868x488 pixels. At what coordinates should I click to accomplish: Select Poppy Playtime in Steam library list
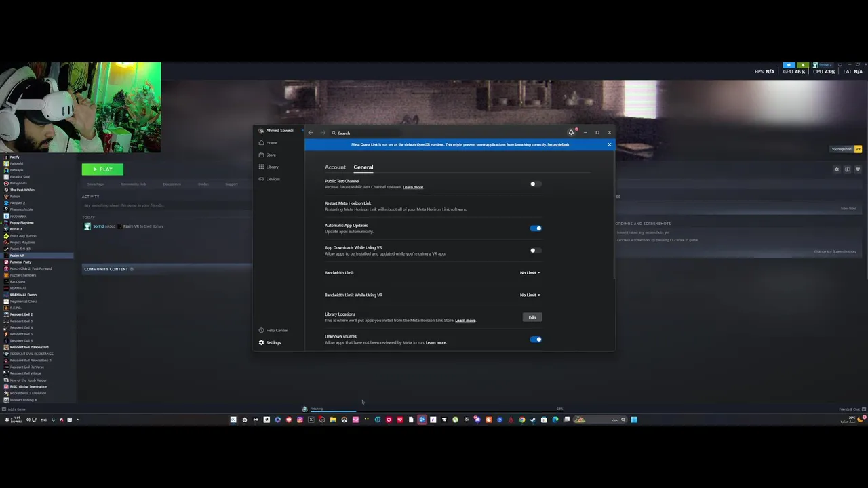37,223
